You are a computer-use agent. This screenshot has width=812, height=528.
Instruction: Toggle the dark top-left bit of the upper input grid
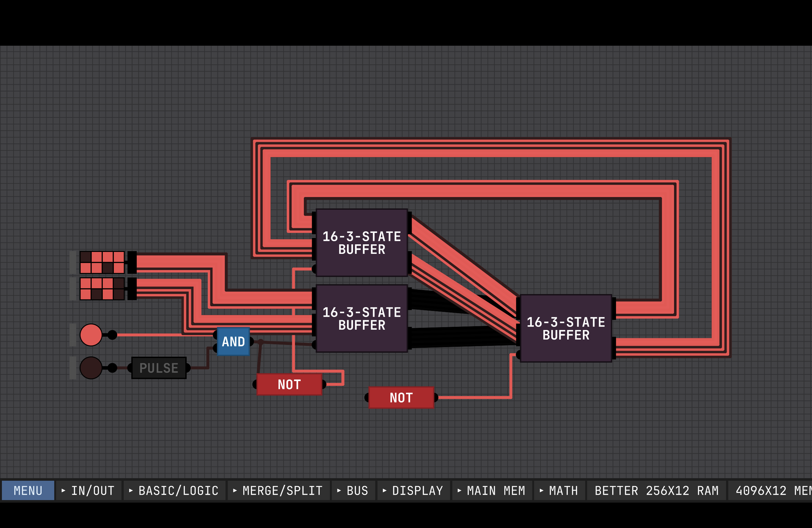(86, 257)
